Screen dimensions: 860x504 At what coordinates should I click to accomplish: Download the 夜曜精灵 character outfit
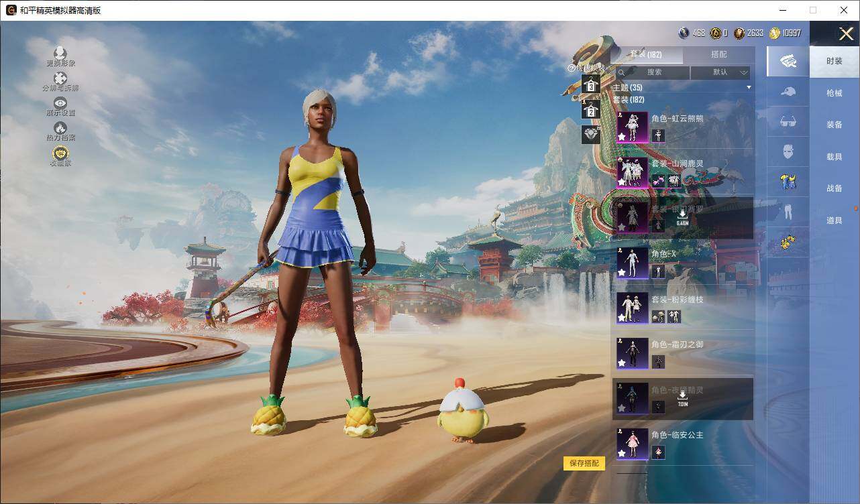point(682,397)
